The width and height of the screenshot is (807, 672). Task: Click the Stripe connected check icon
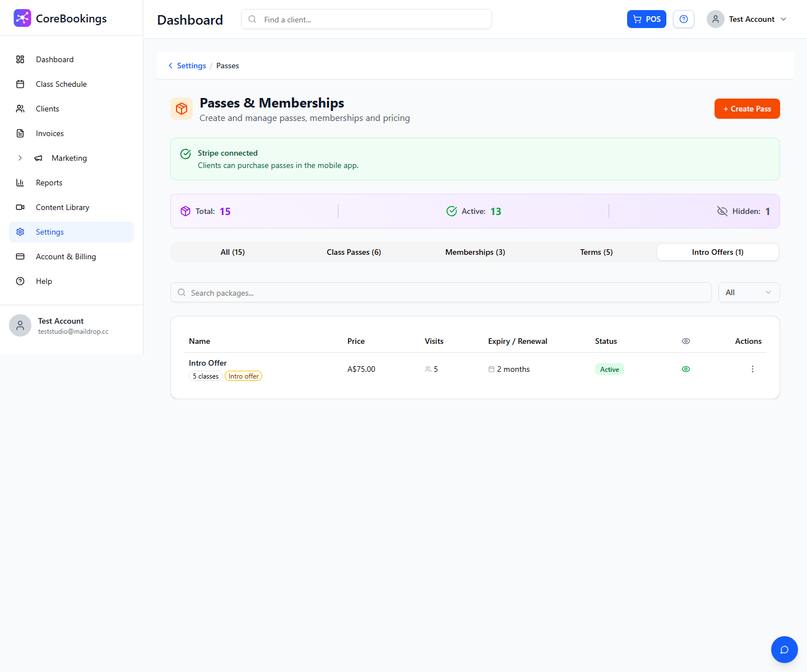(x=185, y=154)
